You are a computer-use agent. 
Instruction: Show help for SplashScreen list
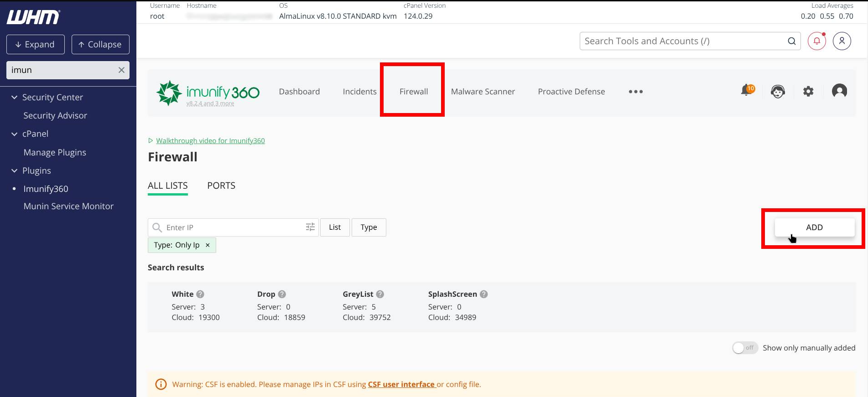pyautogui.click(x=484, y=294)
